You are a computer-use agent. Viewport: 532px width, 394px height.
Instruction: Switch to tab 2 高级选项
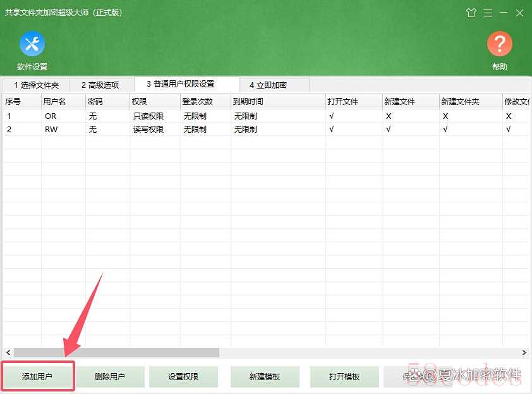click(x=100, y=85)
